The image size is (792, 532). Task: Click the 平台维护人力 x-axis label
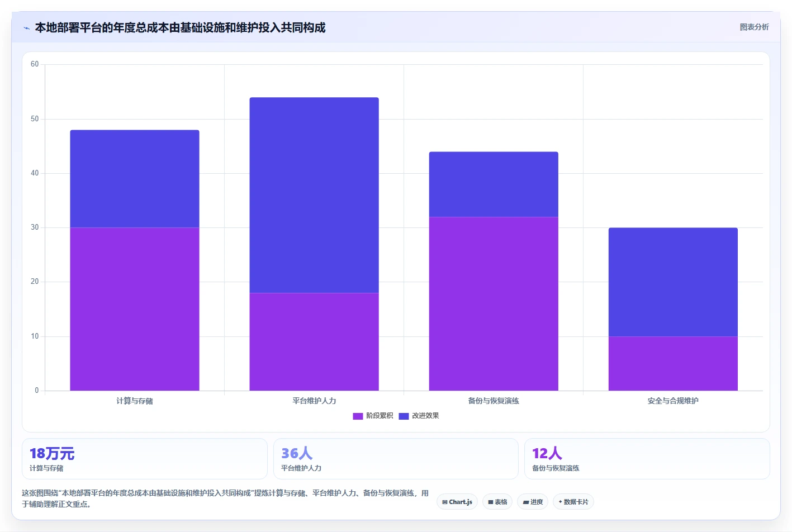coord(314,401)
